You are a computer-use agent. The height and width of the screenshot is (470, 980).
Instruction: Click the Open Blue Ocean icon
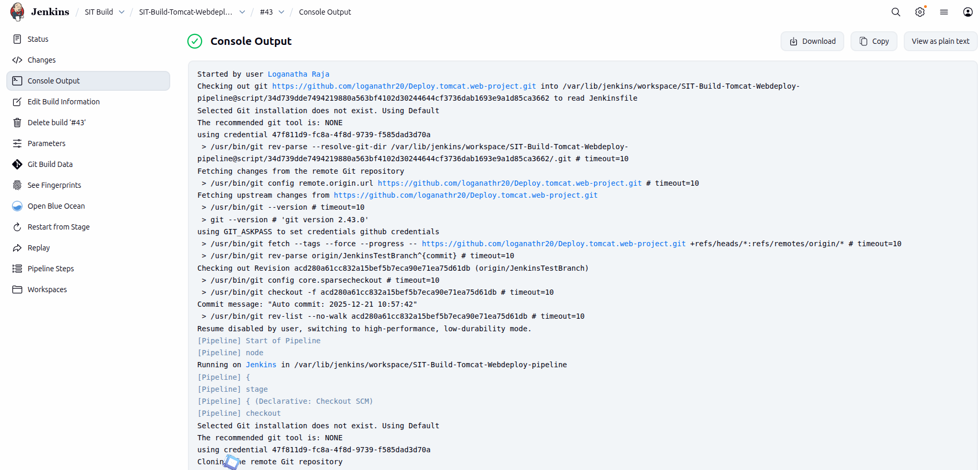(x=17, y=206)
